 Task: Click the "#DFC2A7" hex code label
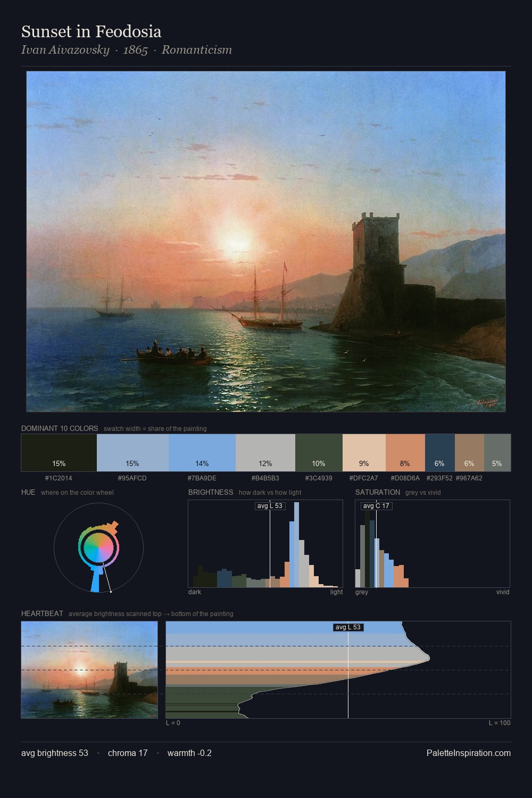pyautogui.click(x=364, y=478)
